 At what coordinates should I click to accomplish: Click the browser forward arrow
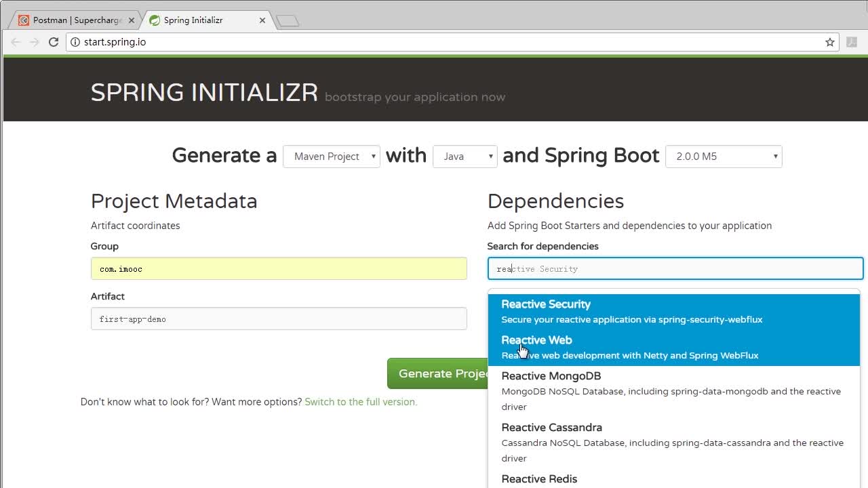pos(35,42)
